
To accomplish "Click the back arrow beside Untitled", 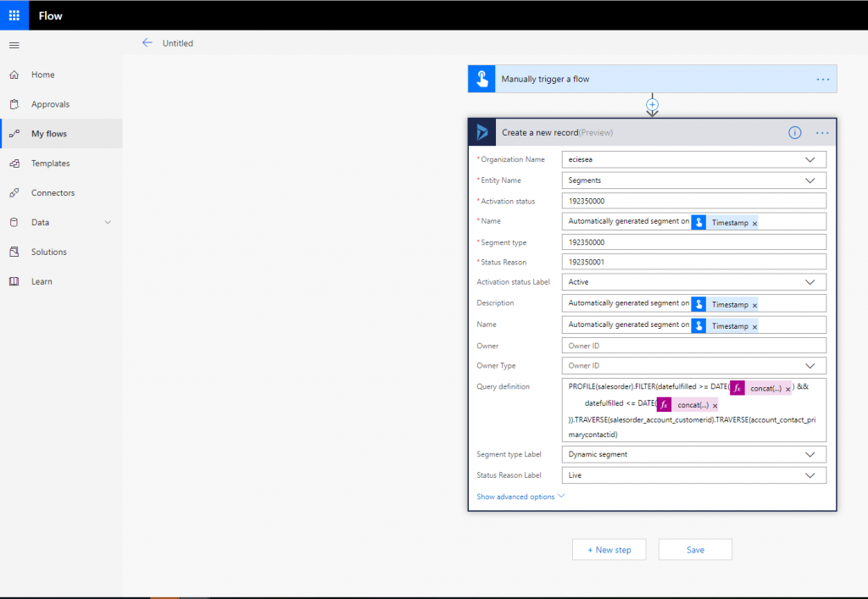I will point(147,42).
